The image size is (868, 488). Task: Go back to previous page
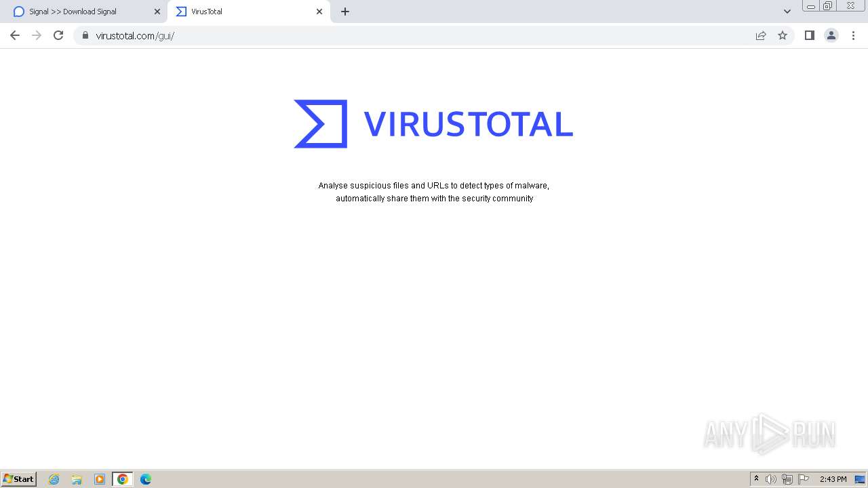(x=15, y=35)
